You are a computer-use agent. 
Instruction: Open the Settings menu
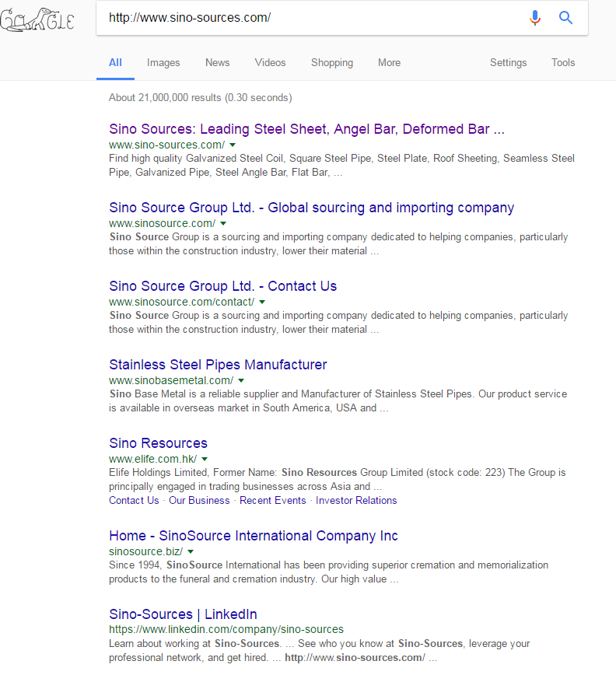[x=508, y=63]
